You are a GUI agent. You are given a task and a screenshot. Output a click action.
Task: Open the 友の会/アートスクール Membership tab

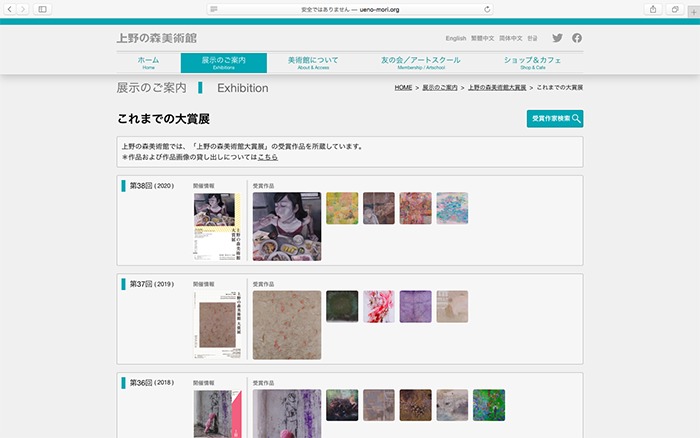pyautogui.click(x=421, y=63)
